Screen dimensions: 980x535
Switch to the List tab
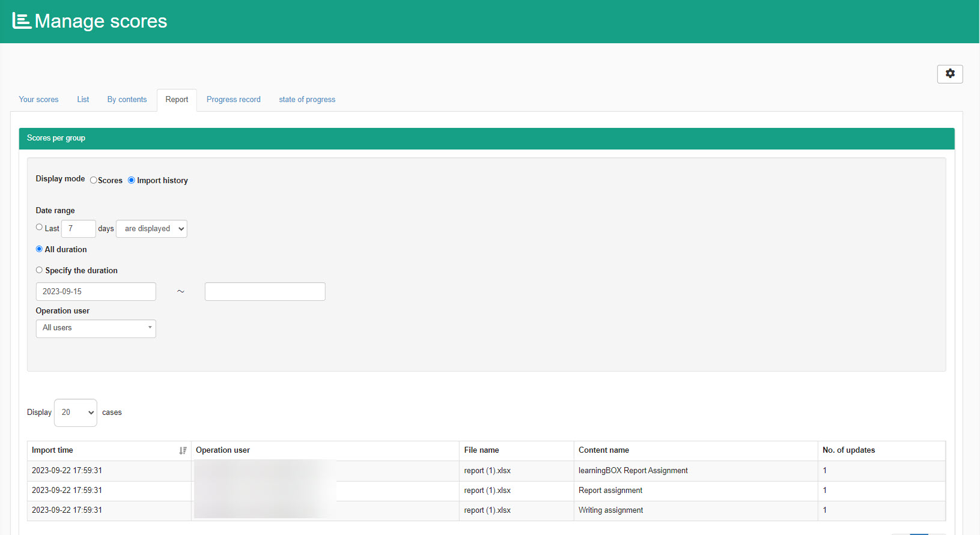[83, 100]
